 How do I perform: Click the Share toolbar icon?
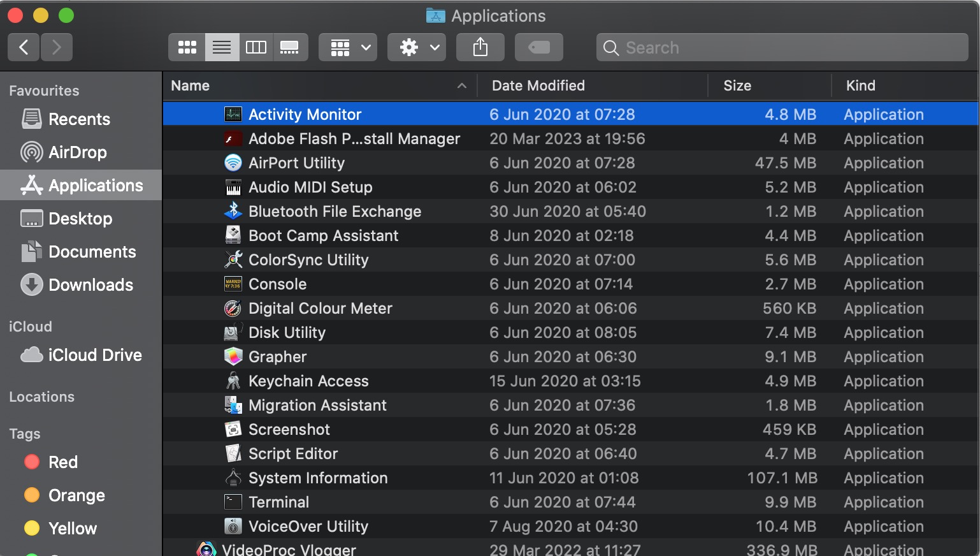(x=480, y=47)
